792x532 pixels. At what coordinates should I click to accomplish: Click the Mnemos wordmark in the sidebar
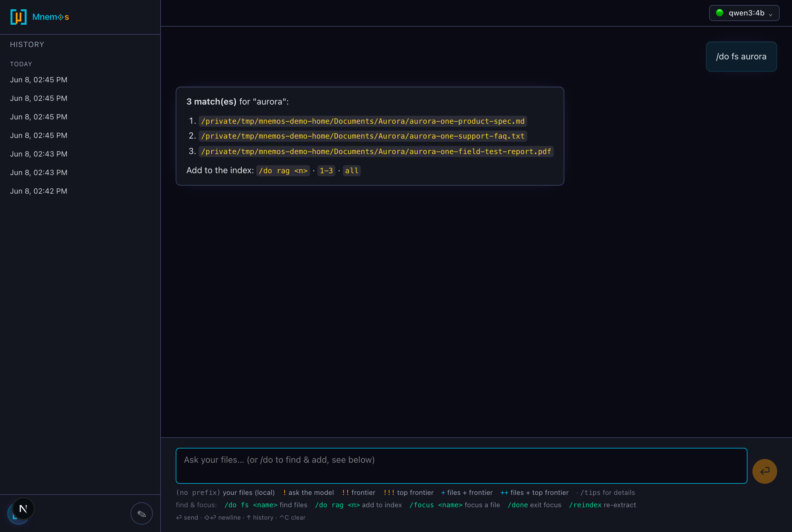[50, 17]
